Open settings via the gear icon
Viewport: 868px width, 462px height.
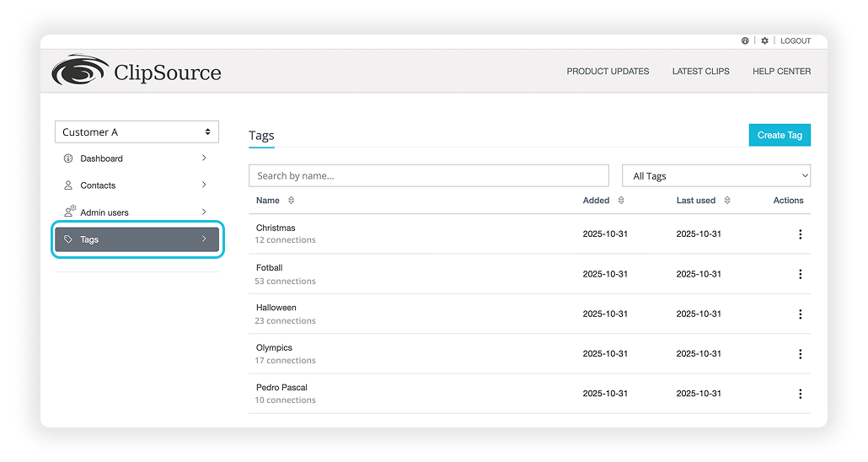click(765, 40)
